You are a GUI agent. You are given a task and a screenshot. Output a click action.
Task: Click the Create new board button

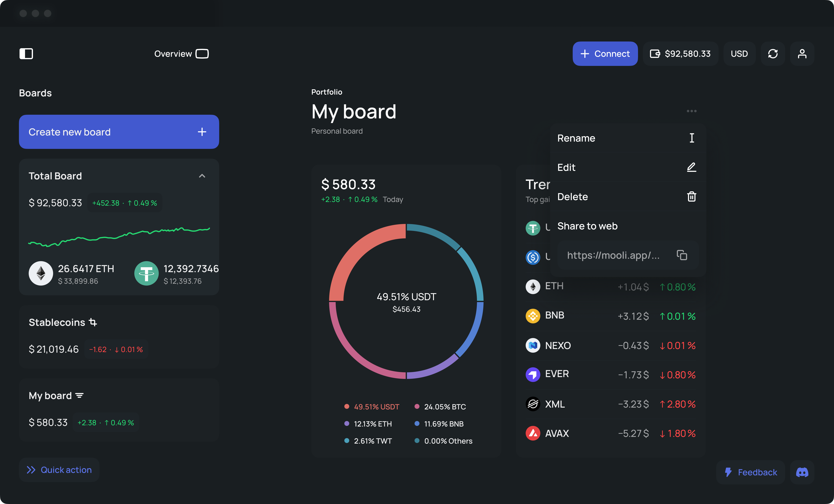click(x=119, y=132)
